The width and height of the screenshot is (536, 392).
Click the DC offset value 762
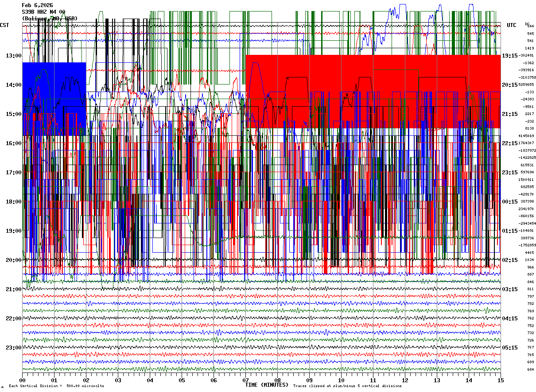(530, 318)
